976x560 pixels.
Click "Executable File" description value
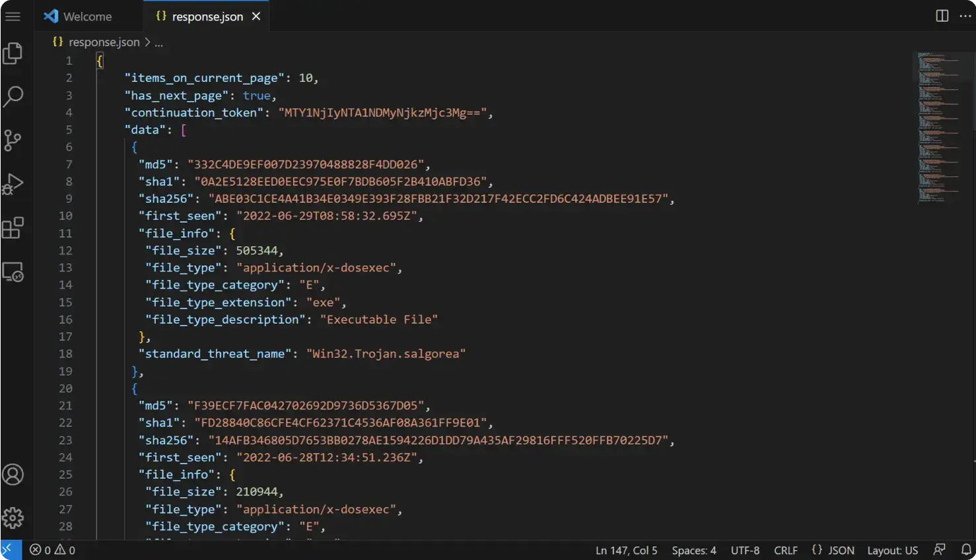pos(379,319)
